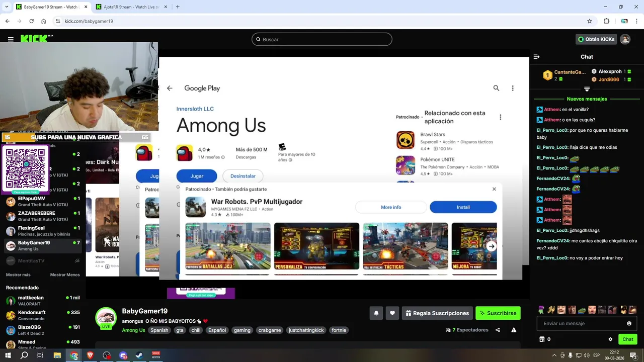The image size is (644, 362).
Task: Select the Spanish tag
Action: coord(159,330)
